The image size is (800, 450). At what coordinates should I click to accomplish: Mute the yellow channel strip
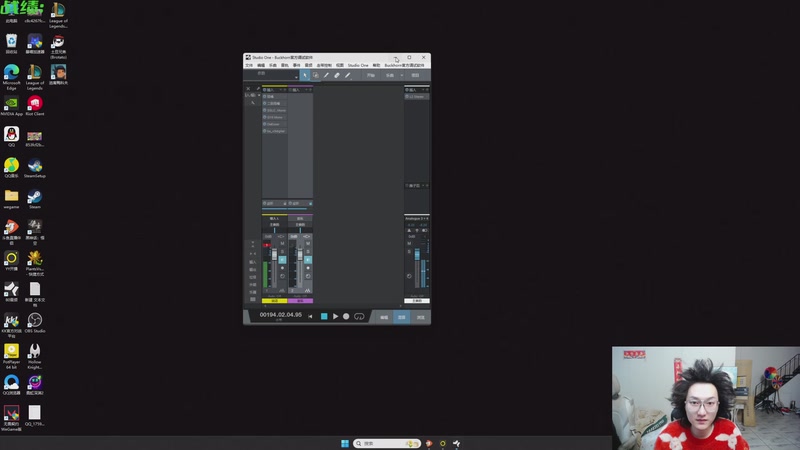coord(282,244)
